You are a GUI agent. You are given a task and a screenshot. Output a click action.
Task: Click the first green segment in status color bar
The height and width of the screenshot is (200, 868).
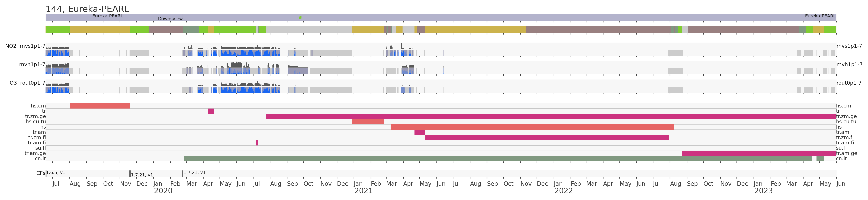tap(58, 30)
